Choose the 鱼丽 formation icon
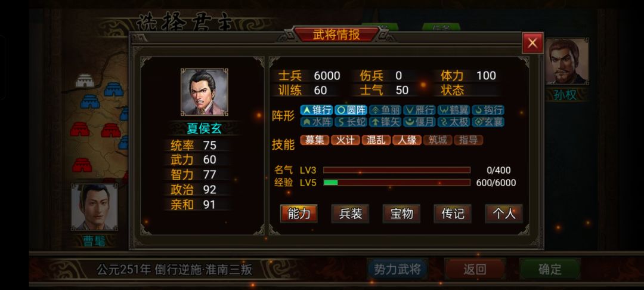This screenshot has height=290, width=644. (385, 110)
